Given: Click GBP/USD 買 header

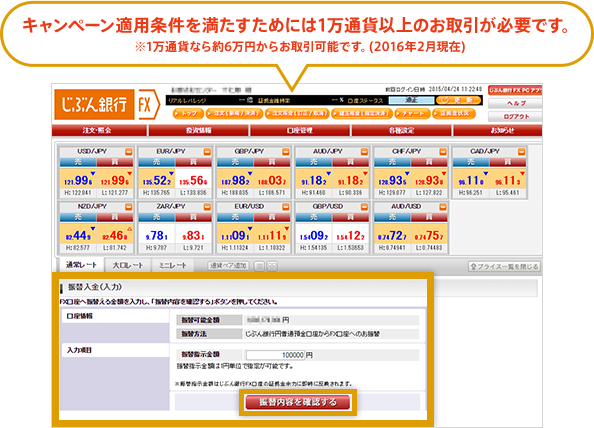Looking at the screenshot, I should 350,217.
